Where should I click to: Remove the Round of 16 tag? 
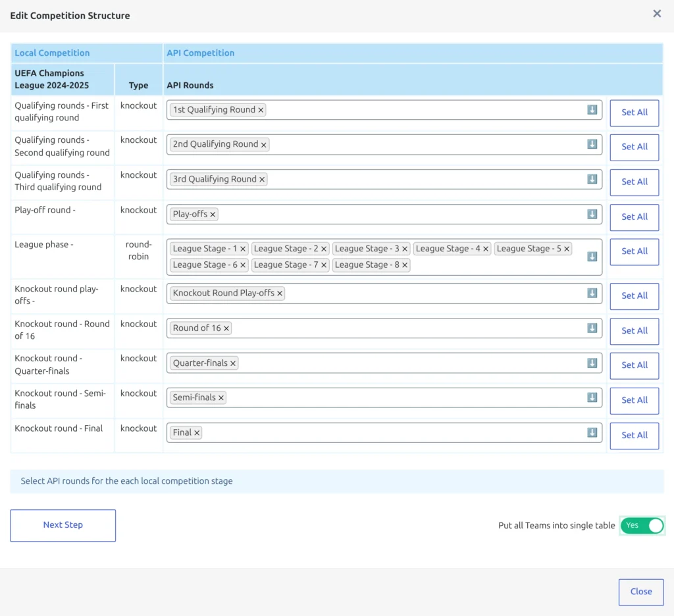(226, 328)
